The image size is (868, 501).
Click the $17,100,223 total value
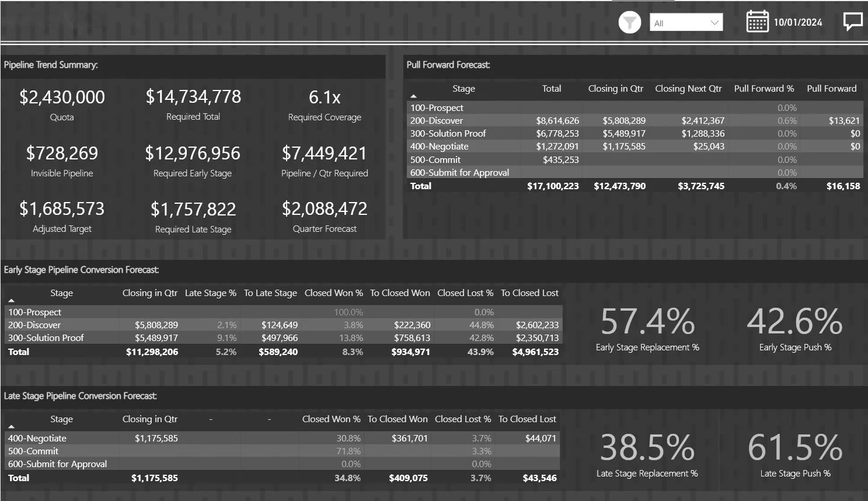pos(553,186)
